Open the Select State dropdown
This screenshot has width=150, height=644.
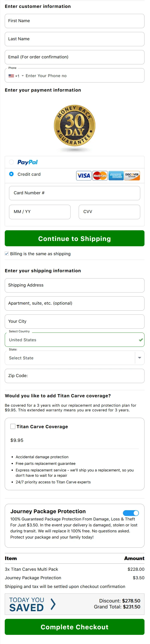point(140,358)
